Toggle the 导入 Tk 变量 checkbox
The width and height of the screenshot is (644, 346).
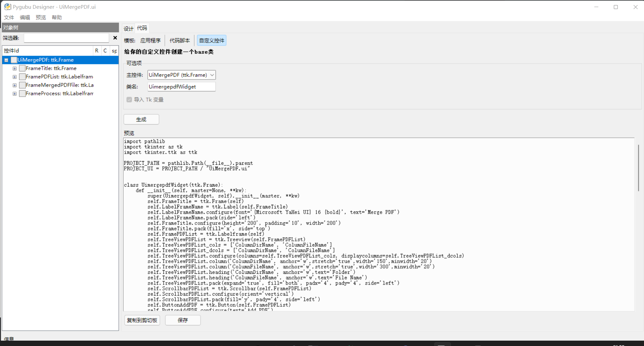(129, 99)
